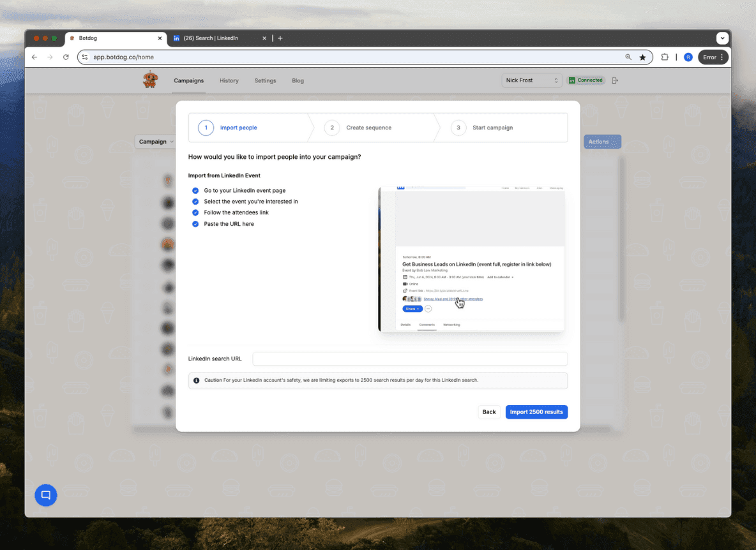Click the campaign list vertical scrollbar
Image resolution: width=756 pixels, height=550 pixels.
[621, 239]
